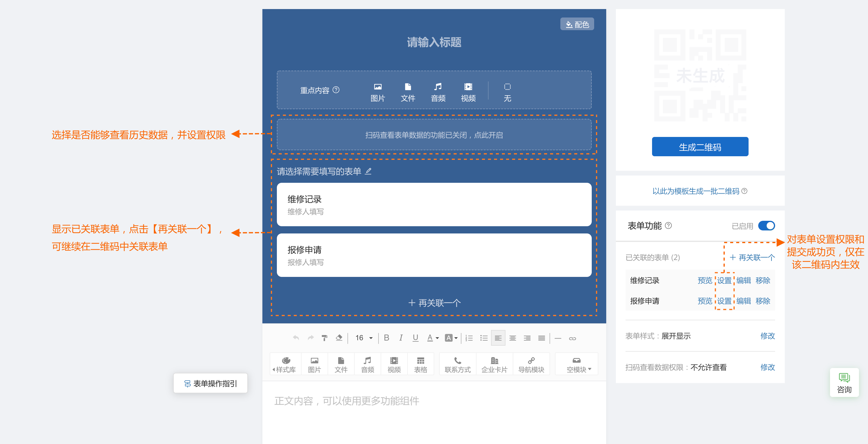Click the 生成二维码 button
This screenshot has width=868, height=444.
pyautogui.click(x=700, y=147)
